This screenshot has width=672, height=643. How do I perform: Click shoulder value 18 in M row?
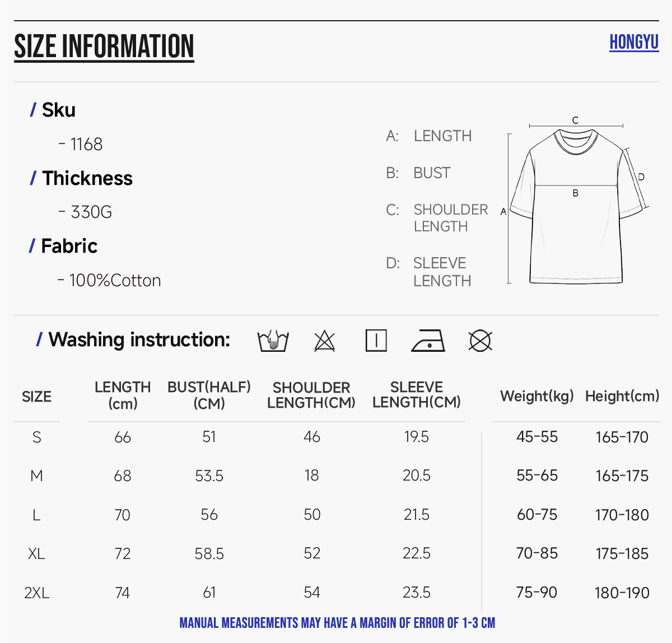tap(312, 476)
